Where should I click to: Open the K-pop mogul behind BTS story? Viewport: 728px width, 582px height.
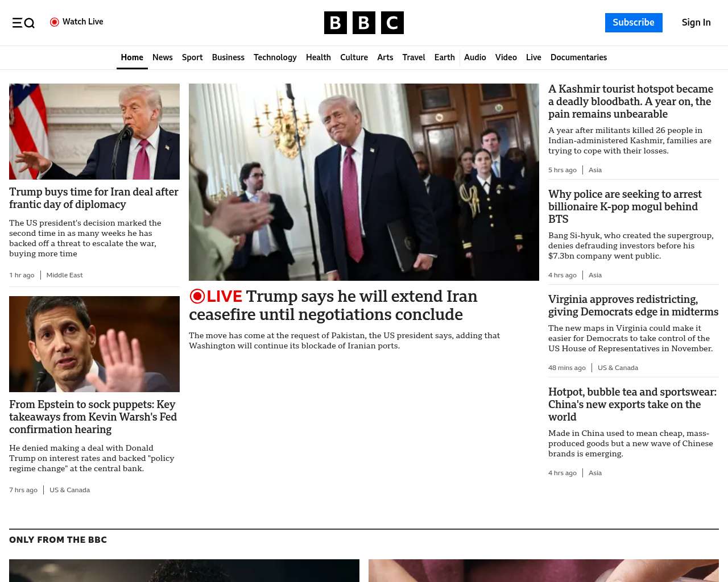pos(625,207)
